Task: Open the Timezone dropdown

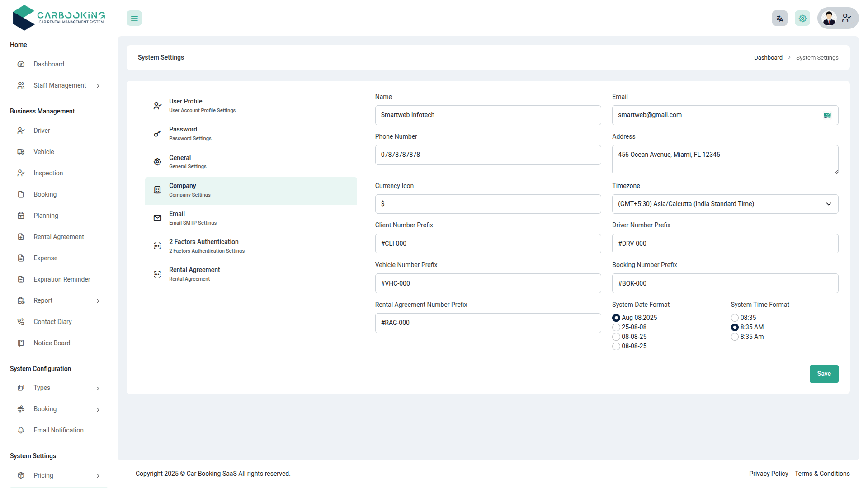Action: click(x=725, y=204)
